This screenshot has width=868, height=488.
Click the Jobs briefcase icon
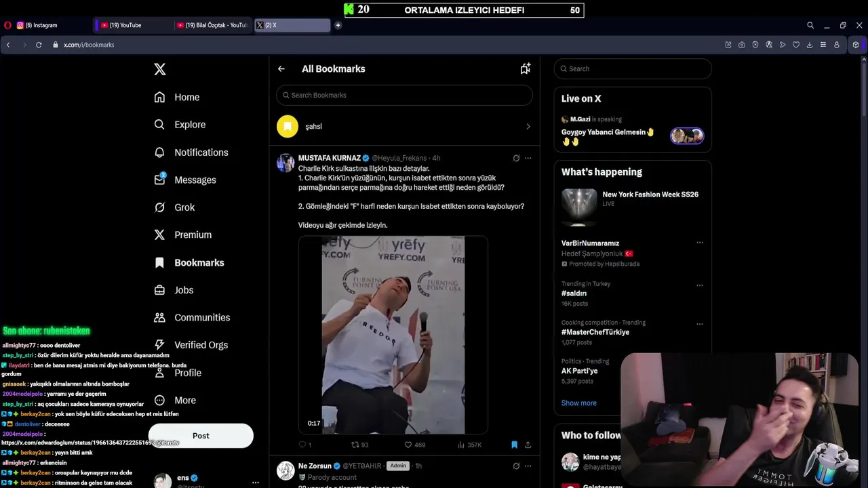tap(159, 290)
